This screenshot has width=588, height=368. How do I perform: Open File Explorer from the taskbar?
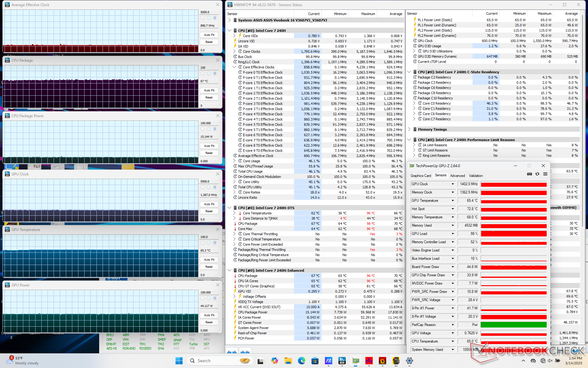288,361
